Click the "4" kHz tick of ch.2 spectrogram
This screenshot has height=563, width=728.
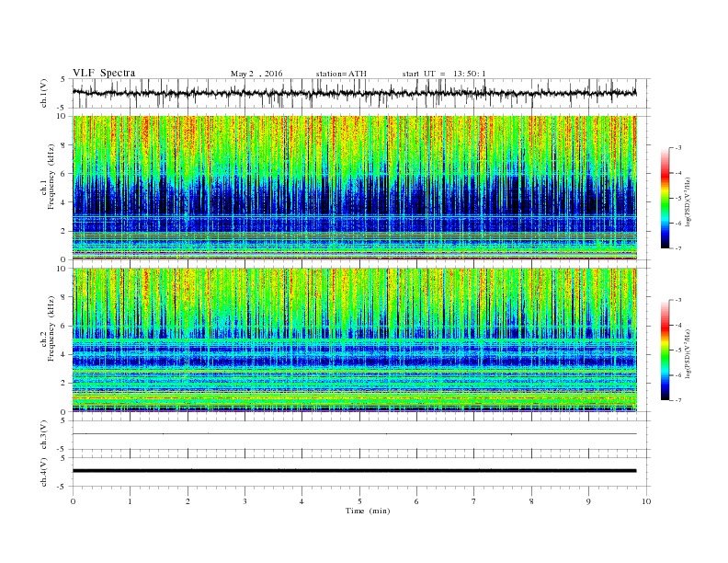pos(63,354)
